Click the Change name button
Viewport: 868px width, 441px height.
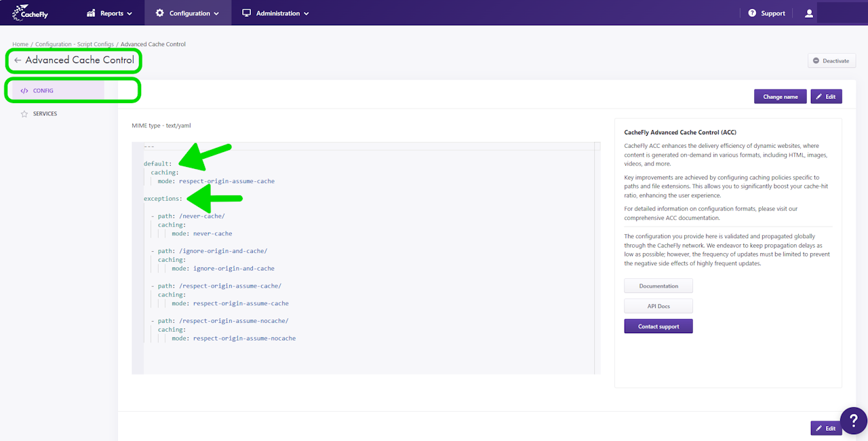click(781, 96)
